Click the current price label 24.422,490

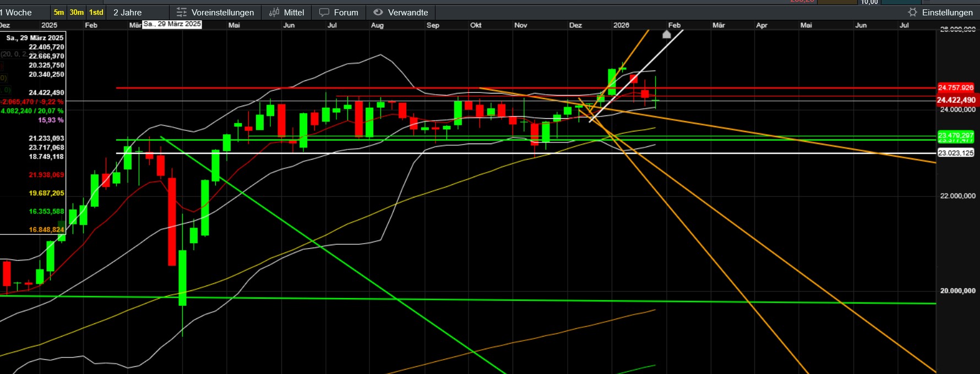[x=956, y=100]
